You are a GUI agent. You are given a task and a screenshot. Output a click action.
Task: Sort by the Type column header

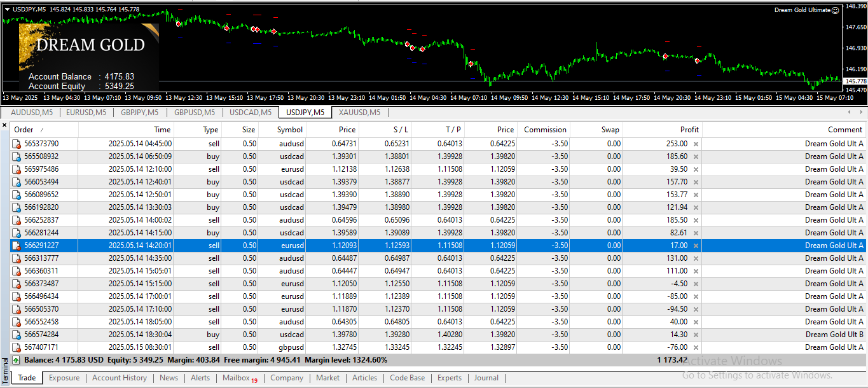[197, 130]
